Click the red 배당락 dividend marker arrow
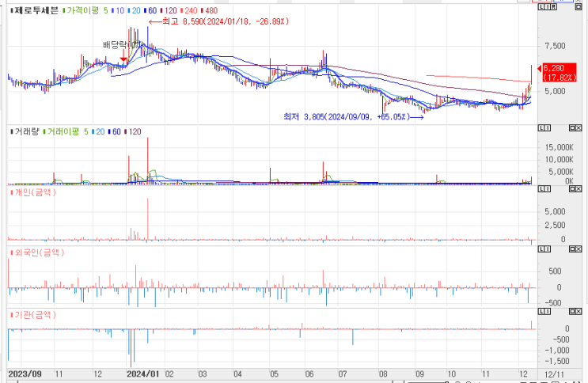588x383 pixels. (123, 59)
